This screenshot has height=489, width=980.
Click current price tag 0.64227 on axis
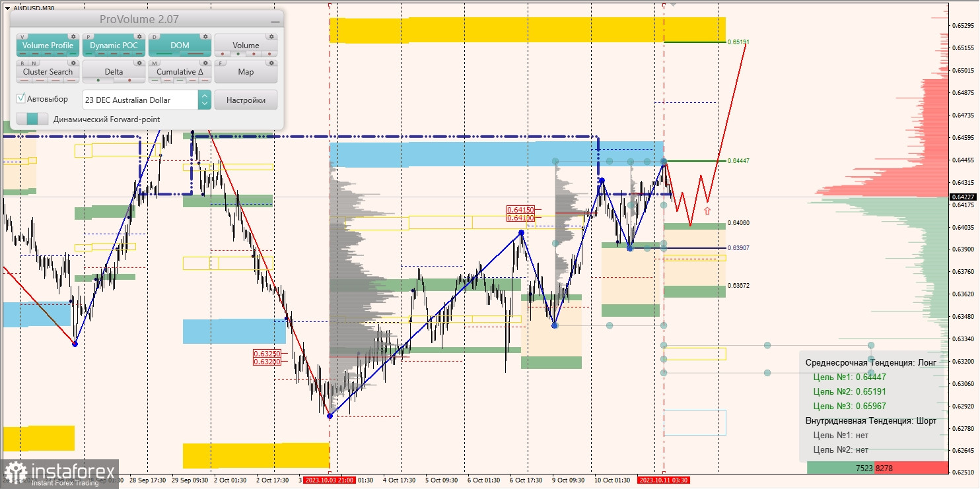coord(964,197)
